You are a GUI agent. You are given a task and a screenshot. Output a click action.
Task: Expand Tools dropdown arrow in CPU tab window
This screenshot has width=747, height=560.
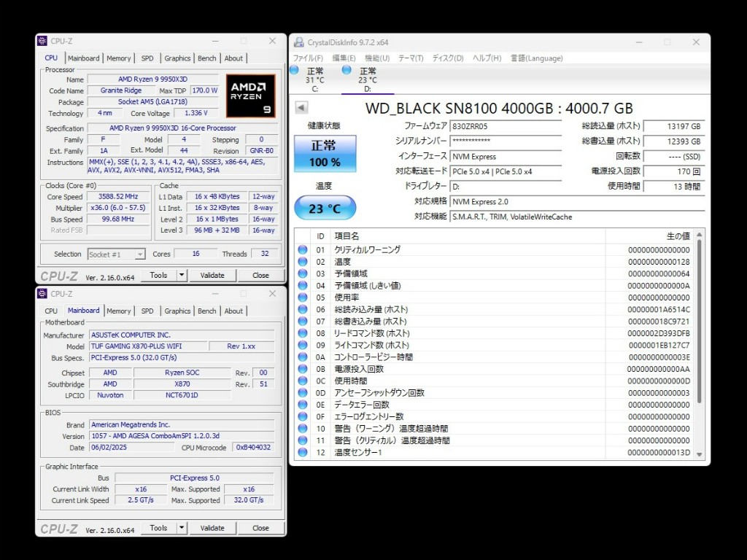(182, 276)
